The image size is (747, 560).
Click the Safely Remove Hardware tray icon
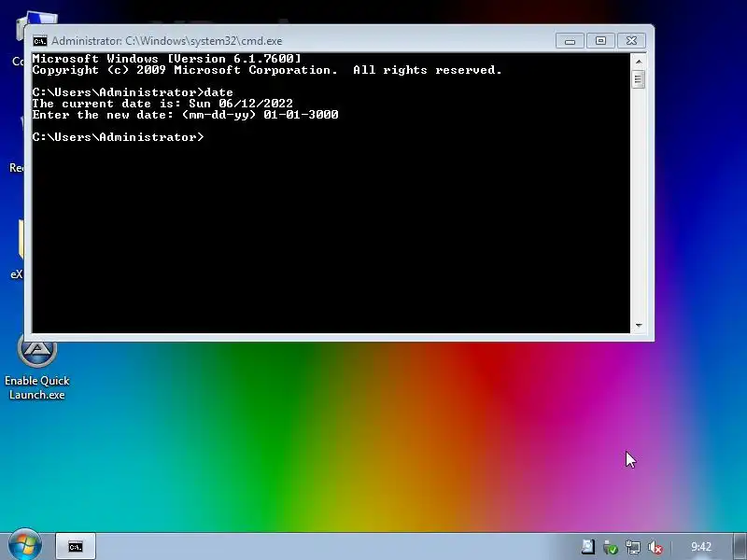tap(611, 547)
